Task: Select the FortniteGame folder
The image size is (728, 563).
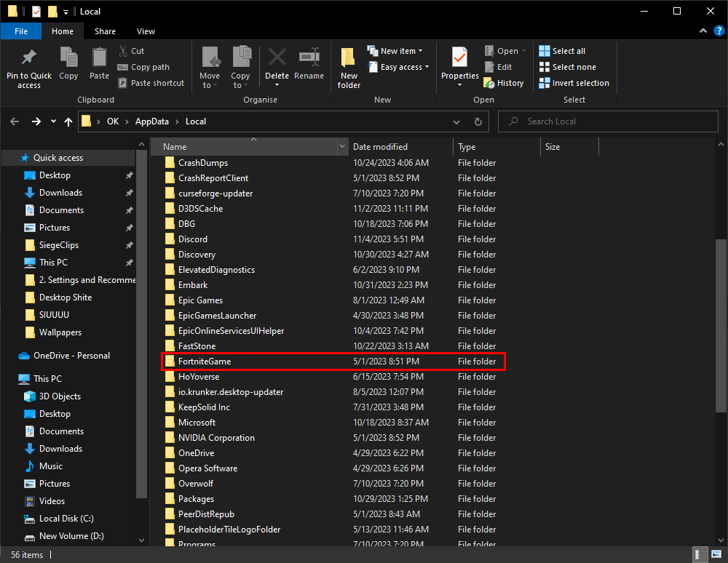Action: 333,362
